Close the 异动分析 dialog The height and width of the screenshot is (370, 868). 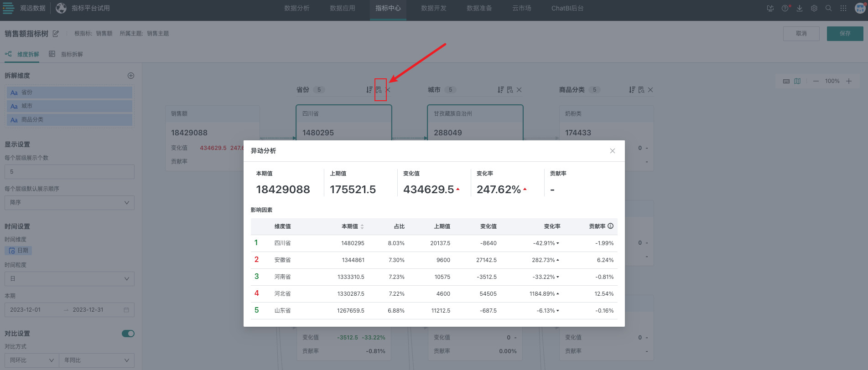(613, 151)
